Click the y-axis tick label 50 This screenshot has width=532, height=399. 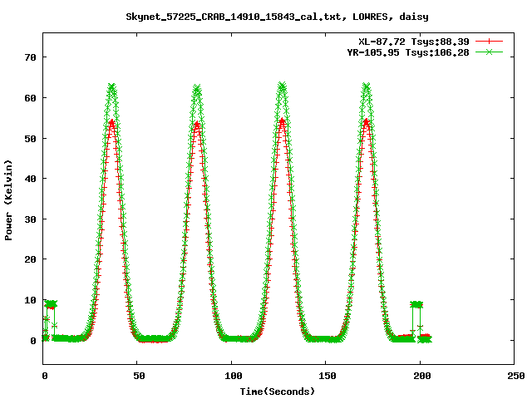[x=30, y=139]
